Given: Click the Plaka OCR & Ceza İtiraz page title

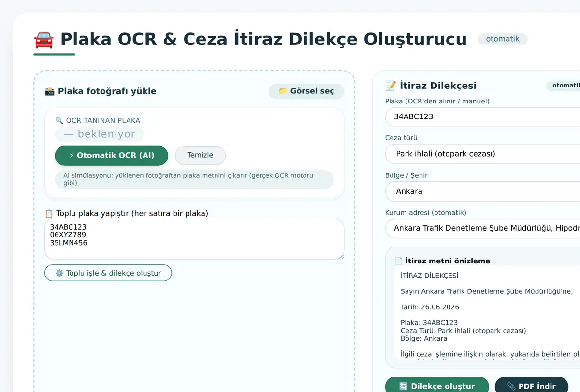Looking at the screenshot, I should 263,39.
